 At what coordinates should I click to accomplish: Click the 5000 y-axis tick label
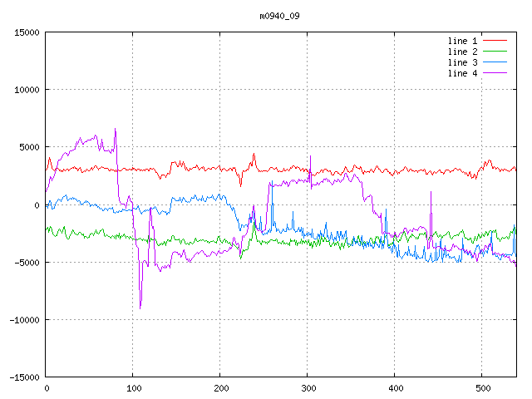[x=29, y=147]
